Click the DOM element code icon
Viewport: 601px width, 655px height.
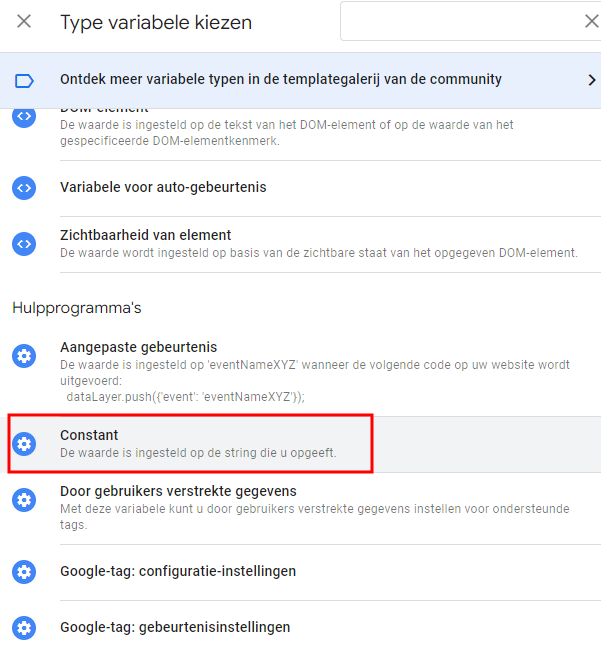pyautogui.click(x=24, y=117)
